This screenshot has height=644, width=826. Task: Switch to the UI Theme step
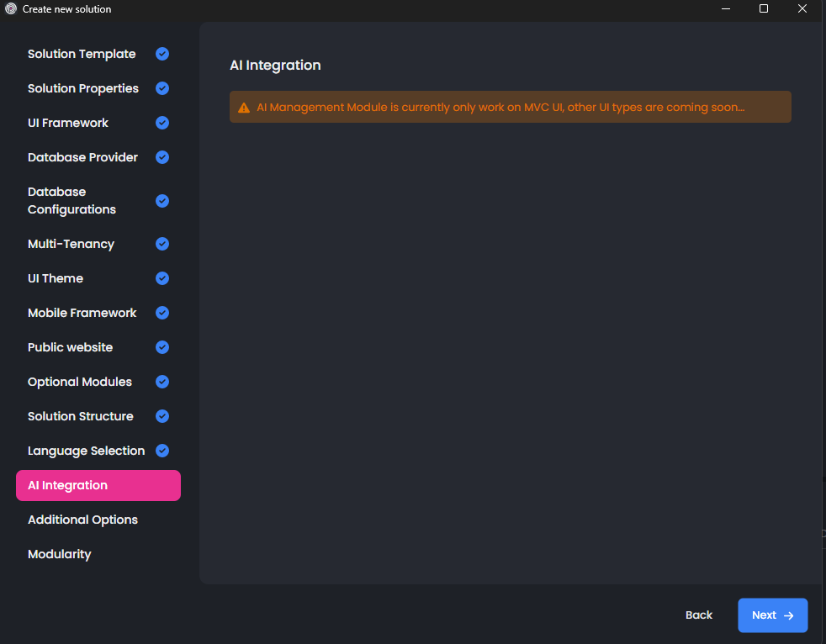pos(56,278)
